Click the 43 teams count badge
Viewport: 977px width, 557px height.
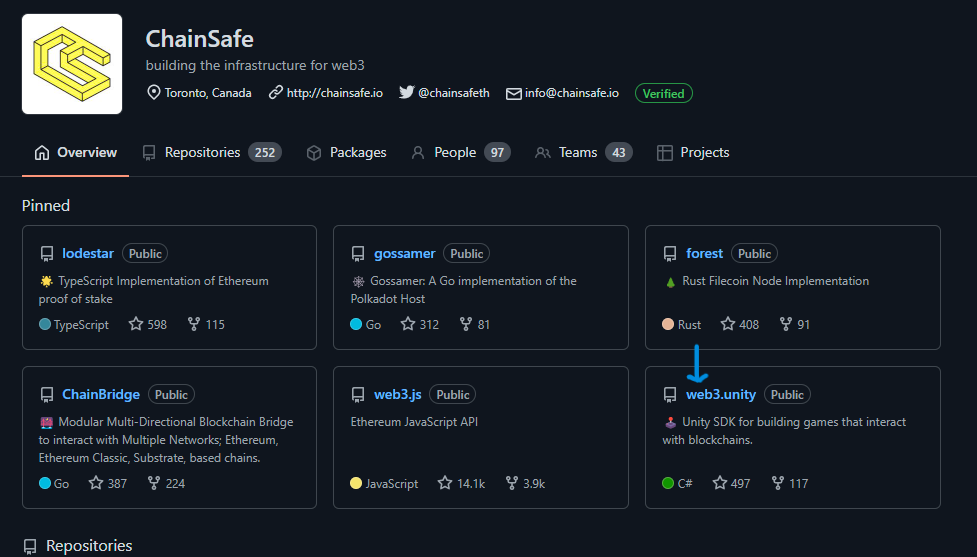pyautogui.click(x=619, y=153)
